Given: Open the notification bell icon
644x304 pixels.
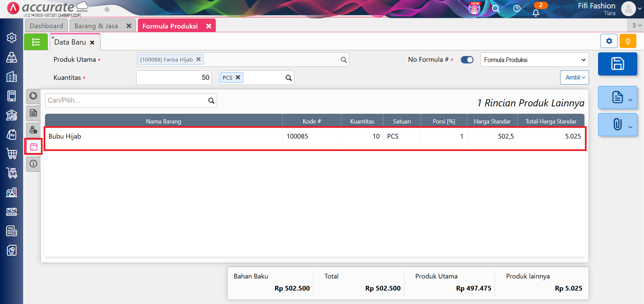Looking at the screenshot, I should pos(536,13).
